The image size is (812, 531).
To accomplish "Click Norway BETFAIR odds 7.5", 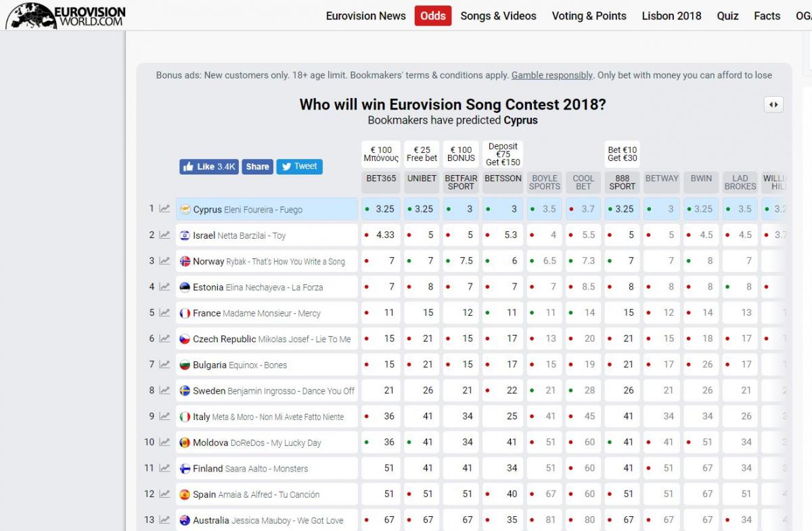I will 461,260.
